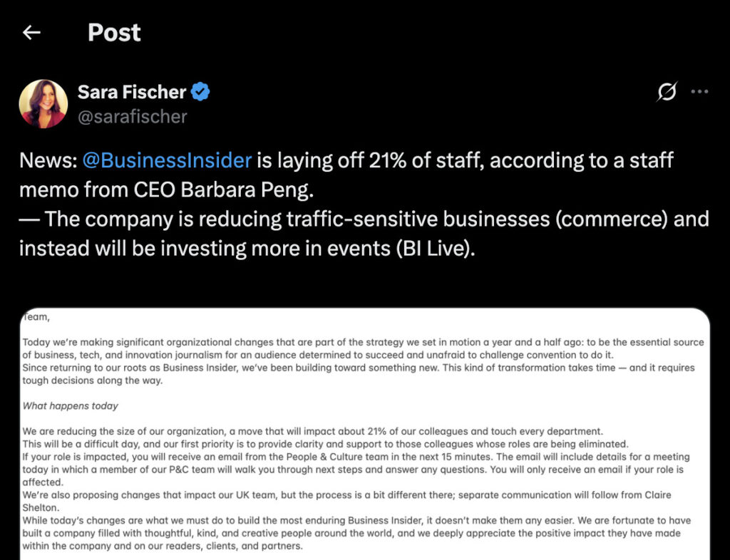The width and height of the screenshot is (730, 560).
Task: Open the Grok explain-this-post icon
Action: pos(667,92)
